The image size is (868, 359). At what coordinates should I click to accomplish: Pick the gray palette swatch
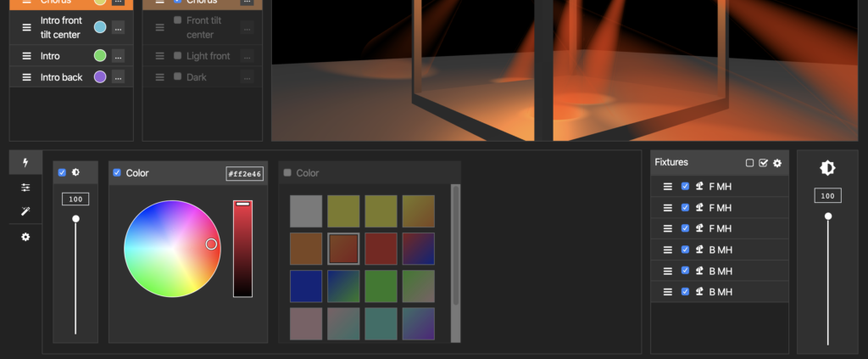click(x=306, y=211)
